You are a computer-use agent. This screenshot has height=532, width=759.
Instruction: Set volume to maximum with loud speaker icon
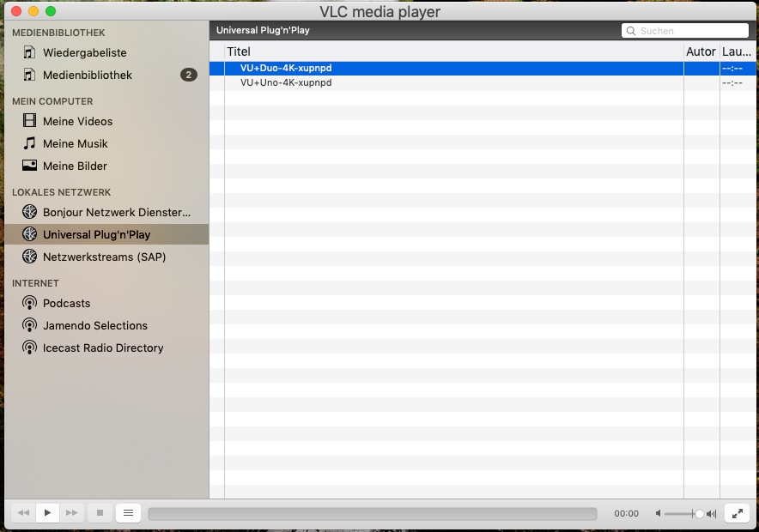coord(711,513)
